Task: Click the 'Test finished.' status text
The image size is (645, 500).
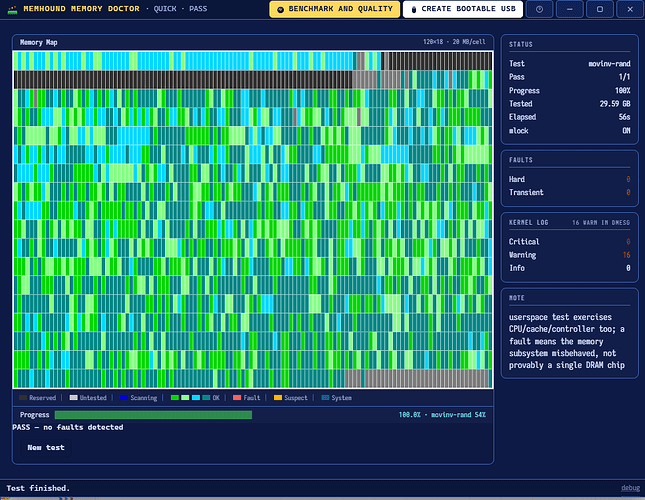Action: (x=38, y=488)
